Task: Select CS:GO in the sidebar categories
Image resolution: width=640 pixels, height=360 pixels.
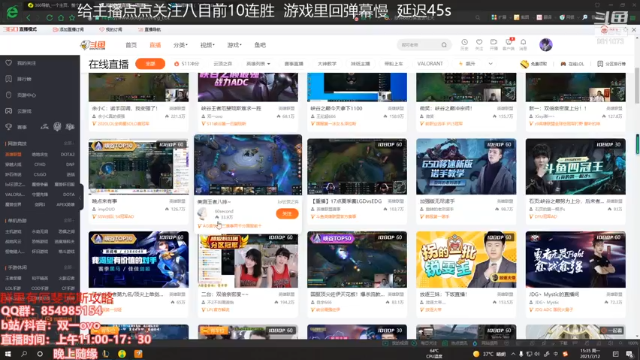Action: click(40, 174)
